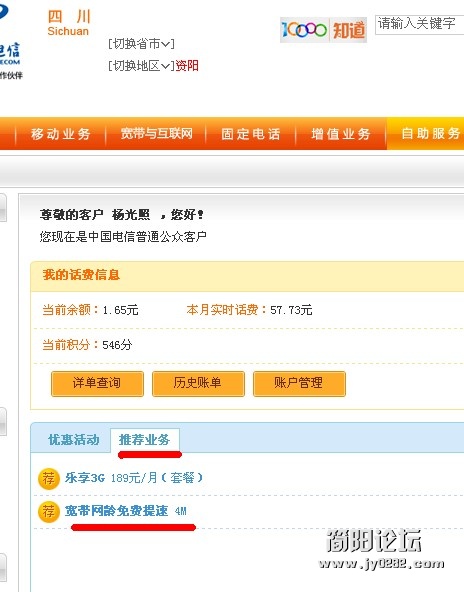Switch to the 推荐业务 tab

pos(145,439)
